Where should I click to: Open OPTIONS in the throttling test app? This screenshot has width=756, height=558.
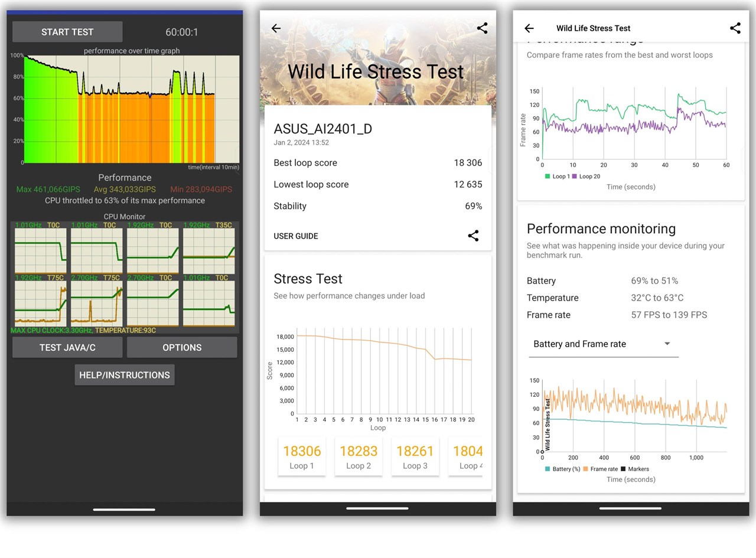[182, 347]
